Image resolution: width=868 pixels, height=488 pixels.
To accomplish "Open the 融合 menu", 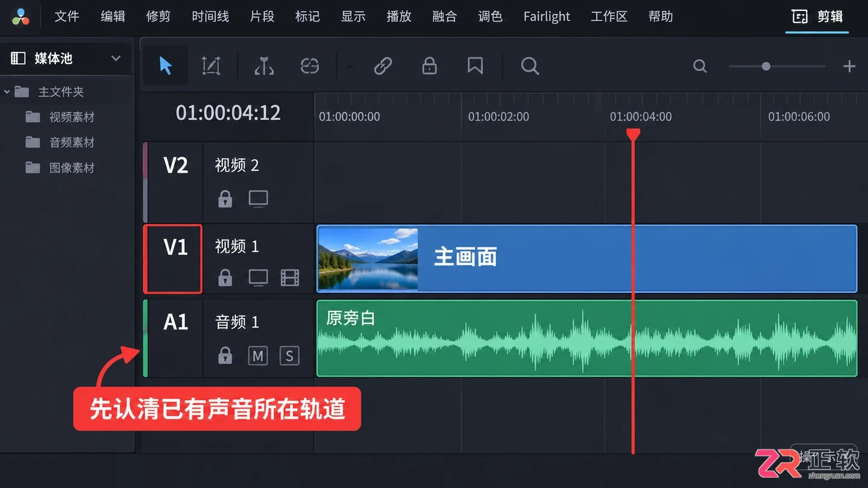I will click(445, 16).
